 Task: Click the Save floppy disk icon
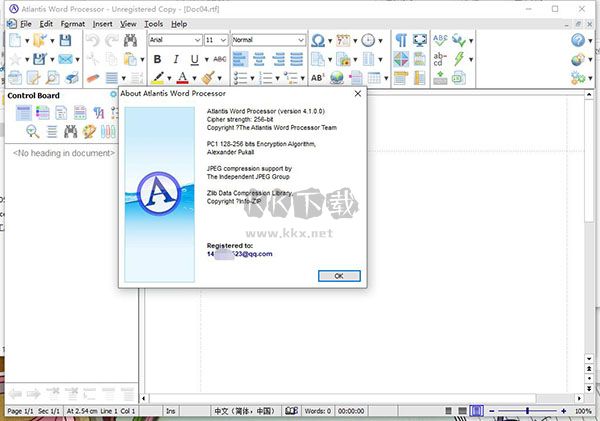click(x=65, y=40)
